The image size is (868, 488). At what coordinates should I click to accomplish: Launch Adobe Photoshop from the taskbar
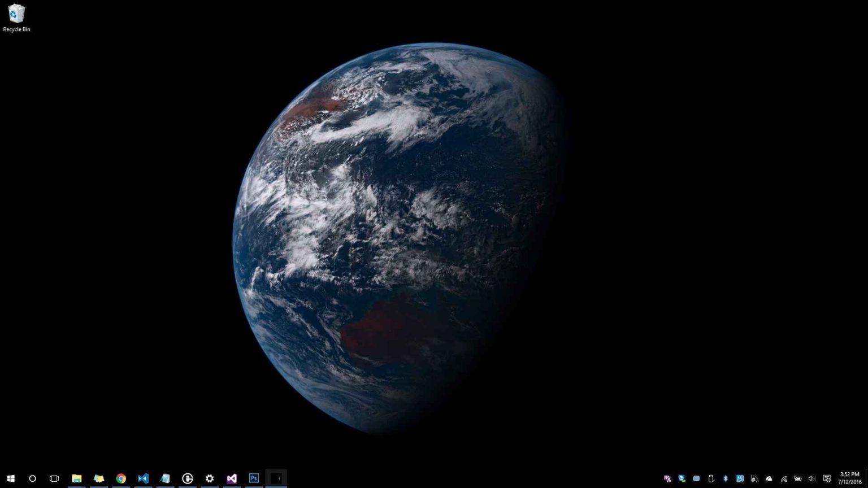click(x=254, y=478)
